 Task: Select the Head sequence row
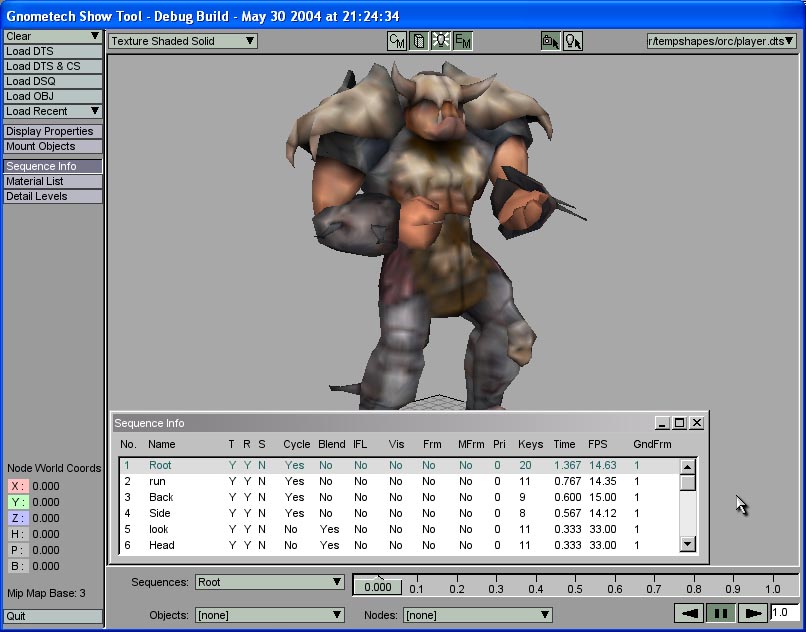(399, 545)
